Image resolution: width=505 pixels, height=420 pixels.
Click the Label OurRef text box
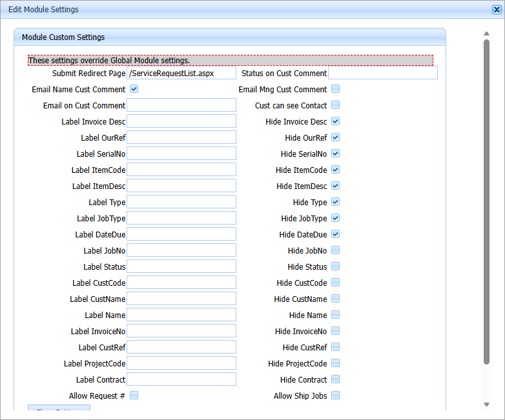[181, 137]
